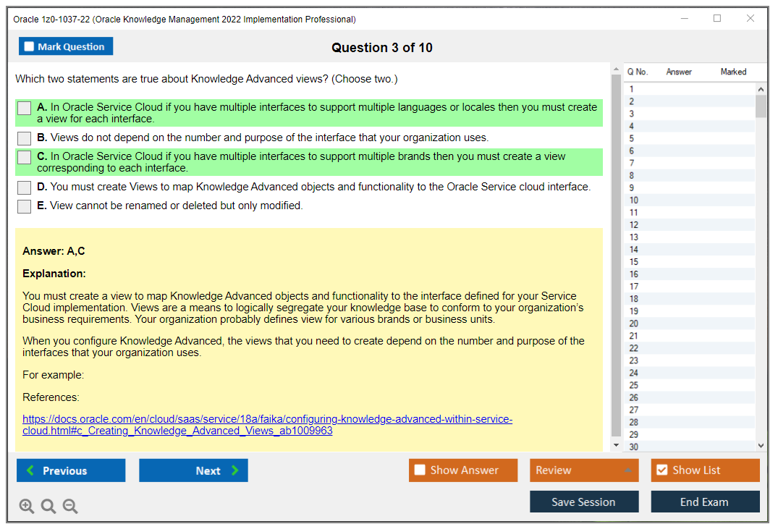Image resolution: width=778 pixels, height=532 pixels.
Task: Toggle the Show Answer checkbox
Action: coord(420,470)
